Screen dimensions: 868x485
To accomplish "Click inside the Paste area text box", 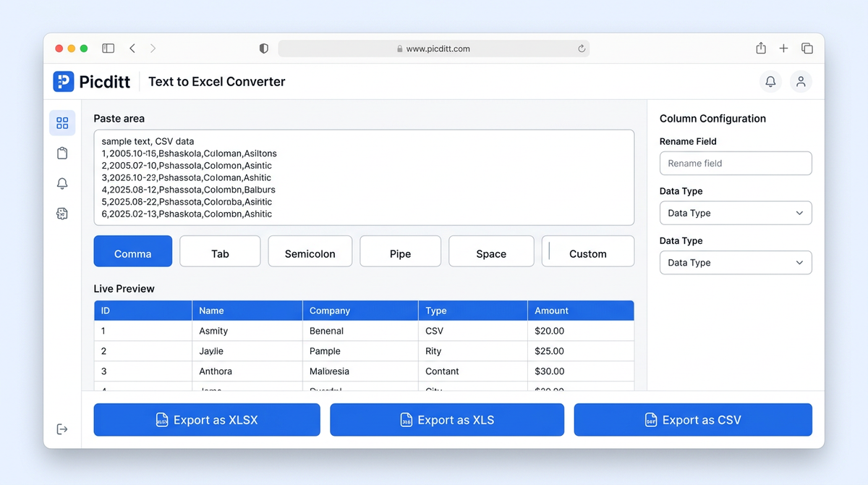I will (x=364, y=177).
